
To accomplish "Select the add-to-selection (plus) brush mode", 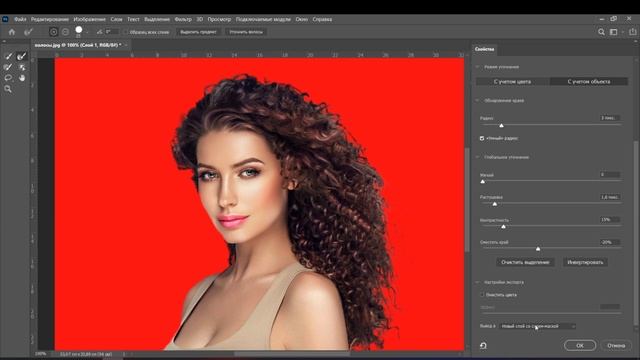I will [x=53, y=32].
